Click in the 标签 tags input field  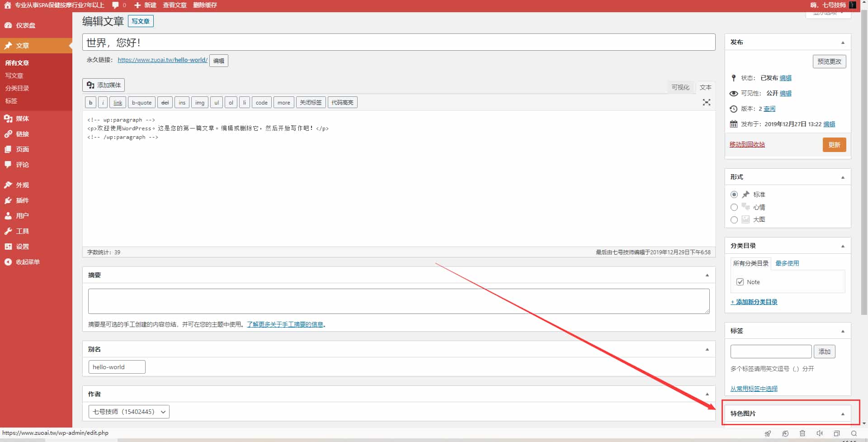pos(771,352)
